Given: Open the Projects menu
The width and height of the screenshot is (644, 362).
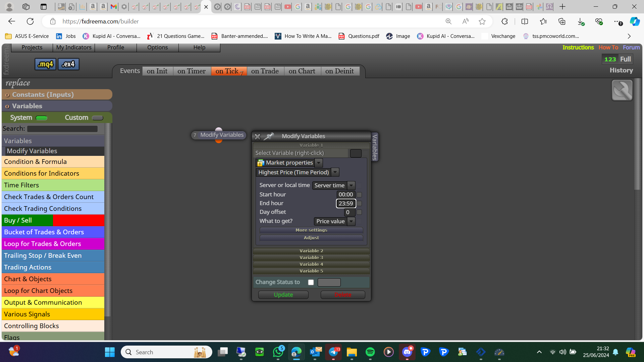Looking at the screenshot, I should click(x=32, y=48).
